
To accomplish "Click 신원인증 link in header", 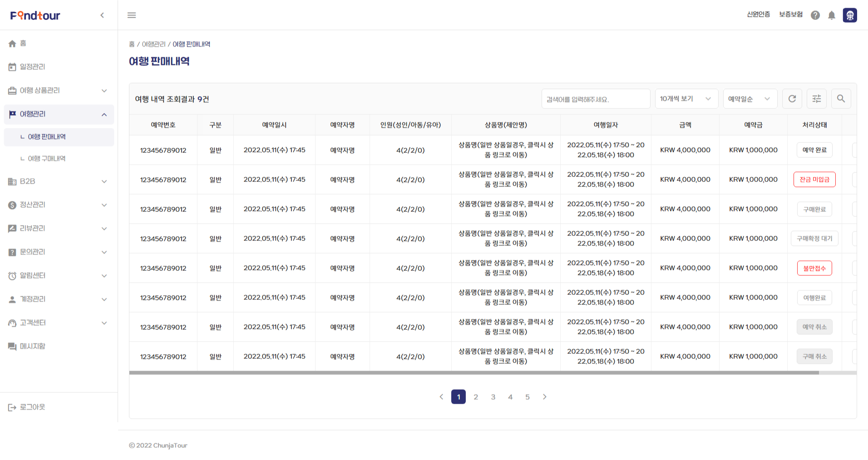I will pos(759,15).
